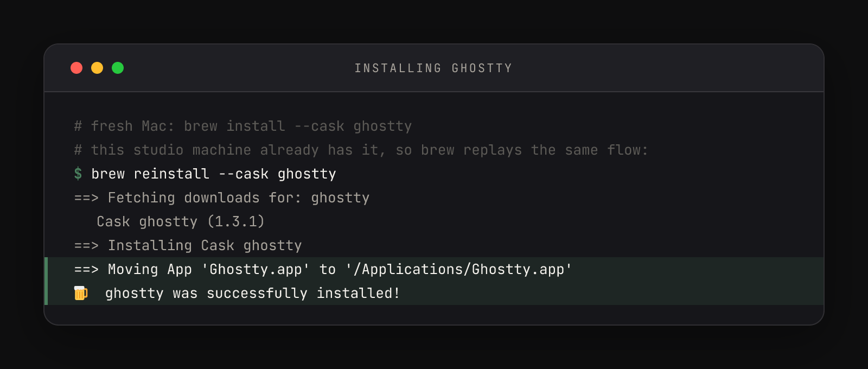Click the path '/Applications/Ghostty.app'
The image size is (868, 369).
(x=459, y=269)
